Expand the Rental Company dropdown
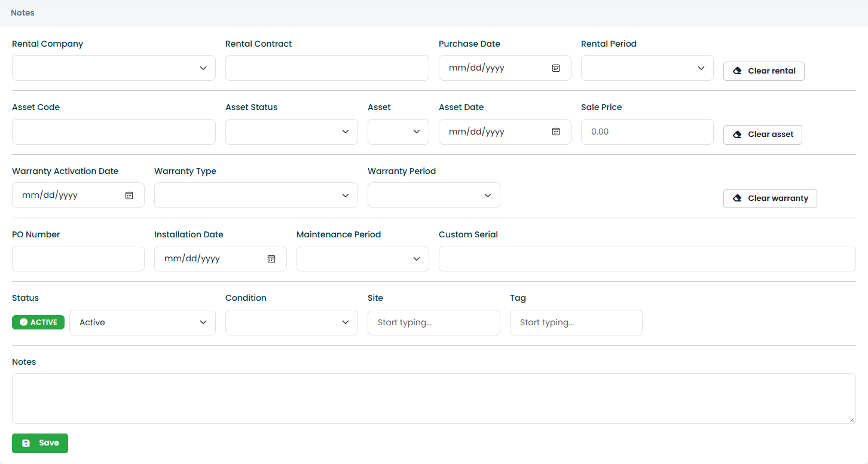 click(114, 68)
